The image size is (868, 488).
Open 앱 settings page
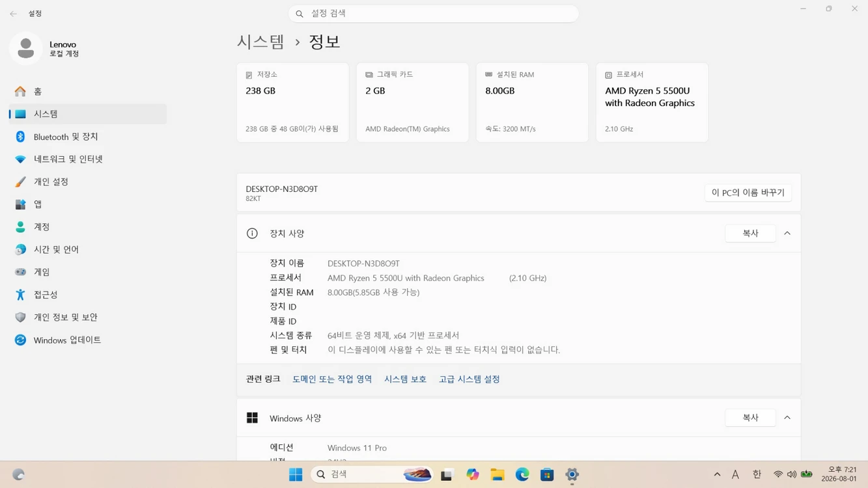[x=88, y=204]
